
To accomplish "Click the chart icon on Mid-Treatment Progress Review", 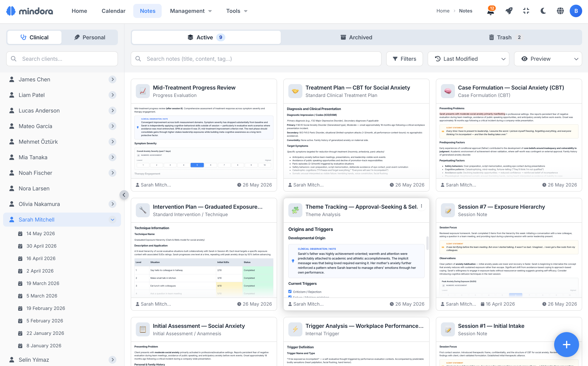I will (143, 91).
